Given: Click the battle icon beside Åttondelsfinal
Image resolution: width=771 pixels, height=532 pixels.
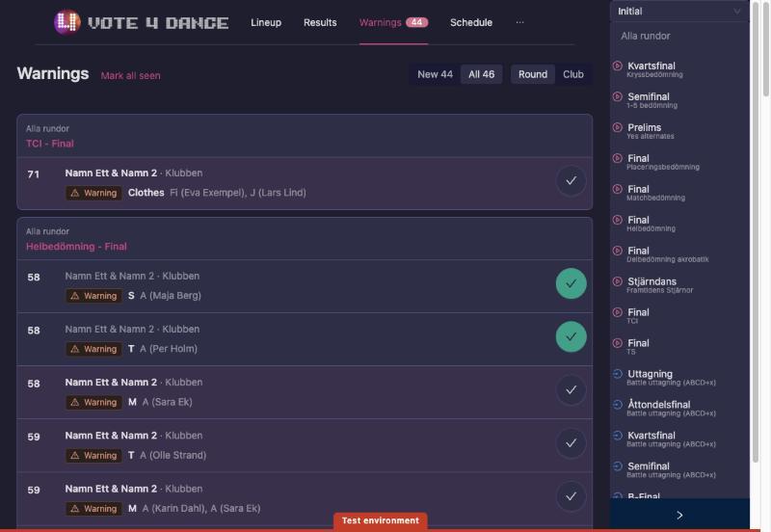Looking at the screenshot, I should click(618, 405).
